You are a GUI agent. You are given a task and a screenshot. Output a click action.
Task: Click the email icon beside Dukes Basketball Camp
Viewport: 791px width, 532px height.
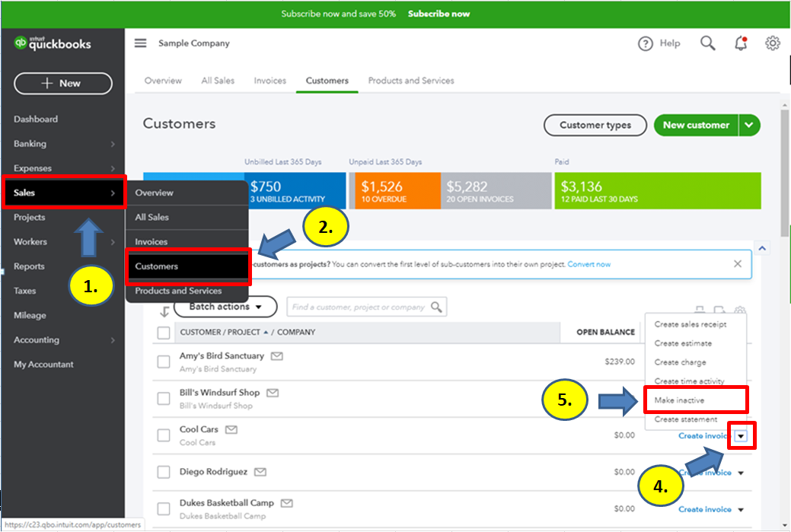[x=286, y=503]
